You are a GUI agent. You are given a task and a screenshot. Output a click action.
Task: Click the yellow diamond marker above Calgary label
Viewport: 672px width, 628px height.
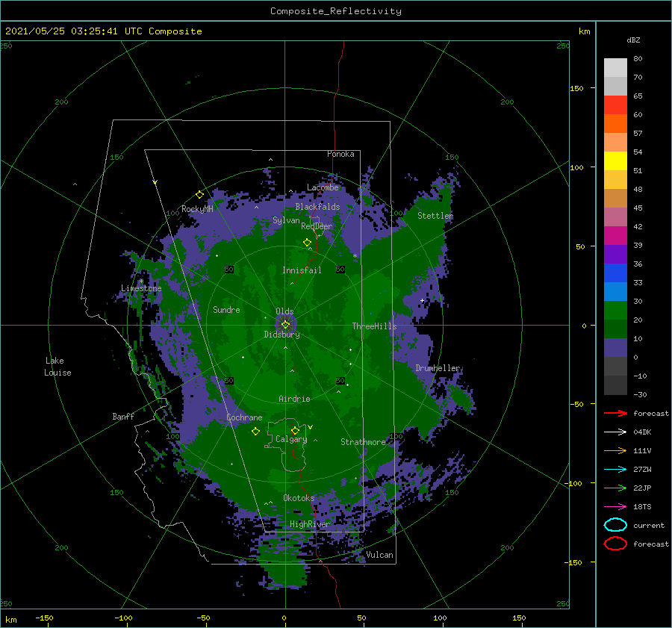click(x=295, y=430)
